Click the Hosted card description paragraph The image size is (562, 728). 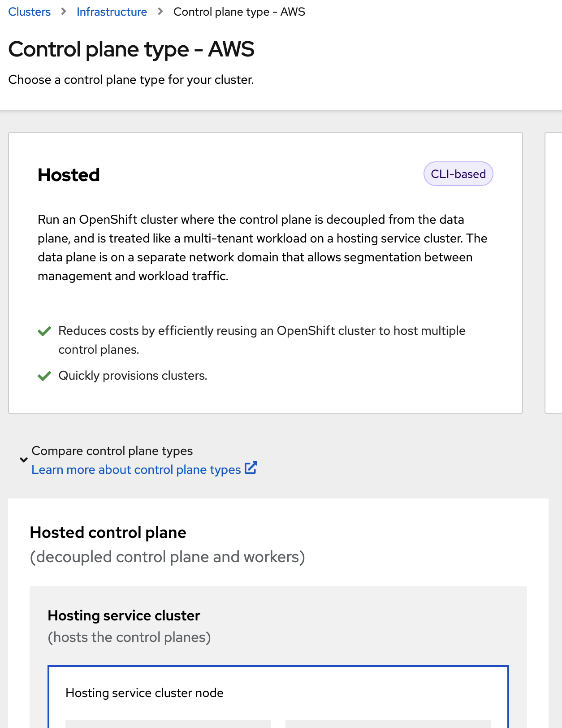(262, 247)
